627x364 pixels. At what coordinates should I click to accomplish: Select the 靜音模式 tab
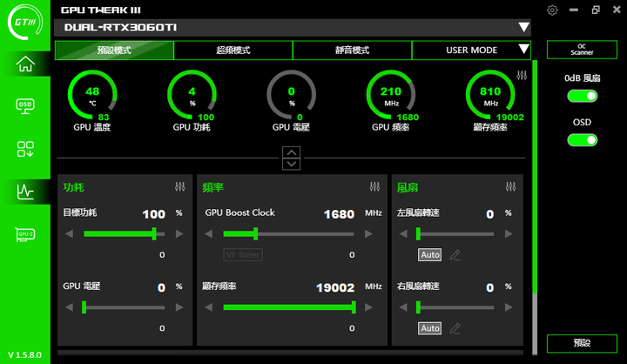click(x=353, y=51)
